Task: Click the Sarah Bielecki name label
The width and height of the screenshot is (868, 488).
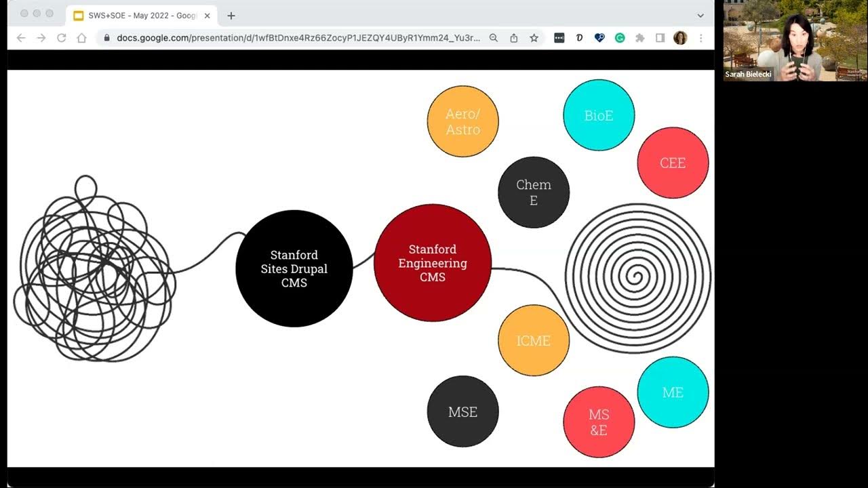Action: click(749, 75)
